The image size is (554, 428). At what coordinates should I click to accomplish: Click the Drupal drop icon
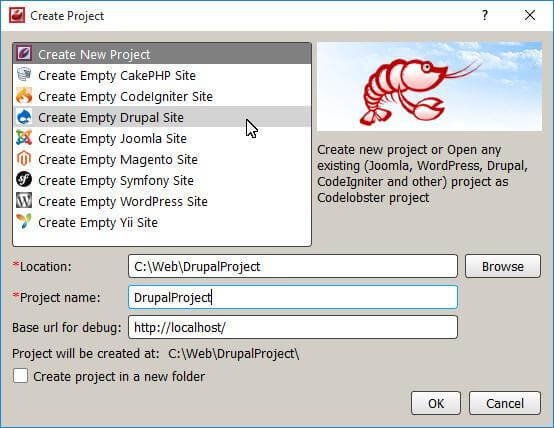pos(24,117)
